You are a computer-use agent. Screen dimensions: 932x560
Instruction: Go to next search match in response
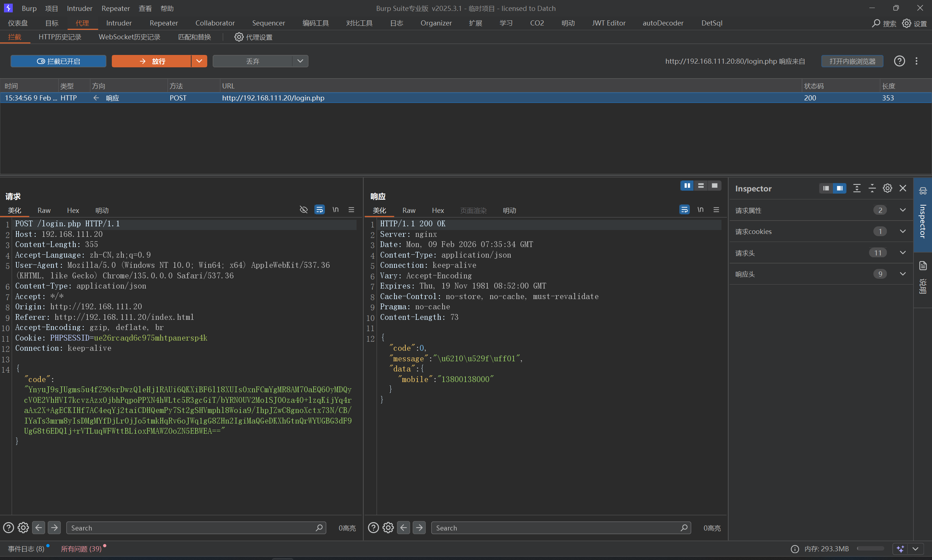pos(419,528)
